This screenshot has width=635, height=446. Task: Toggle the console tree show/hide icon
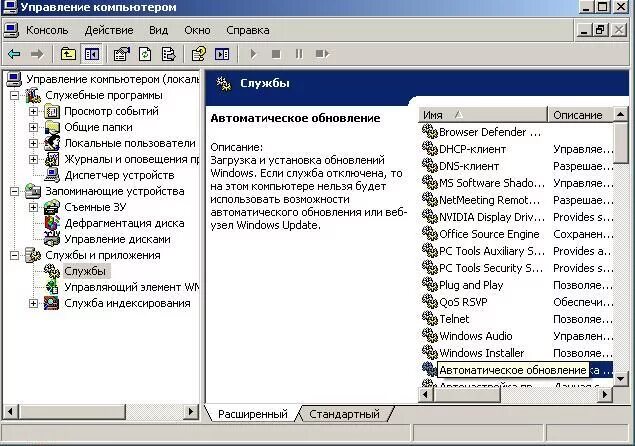point(92,54)
